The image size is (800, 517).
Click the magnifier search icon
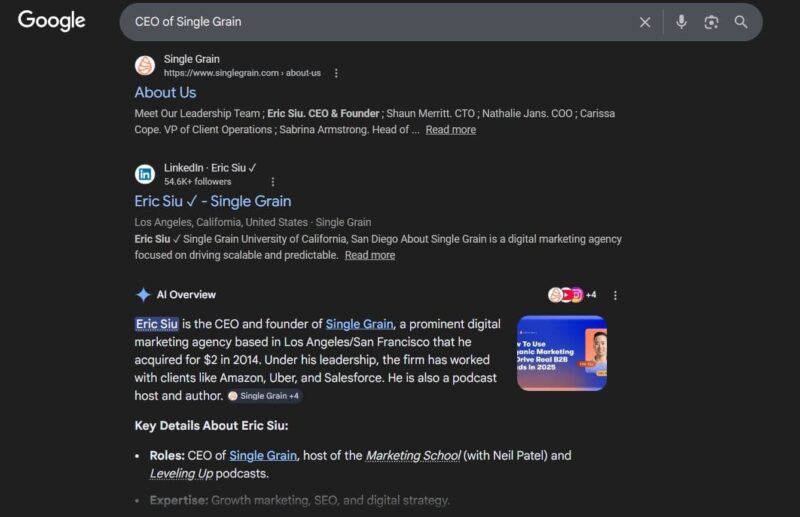(741, 22)
